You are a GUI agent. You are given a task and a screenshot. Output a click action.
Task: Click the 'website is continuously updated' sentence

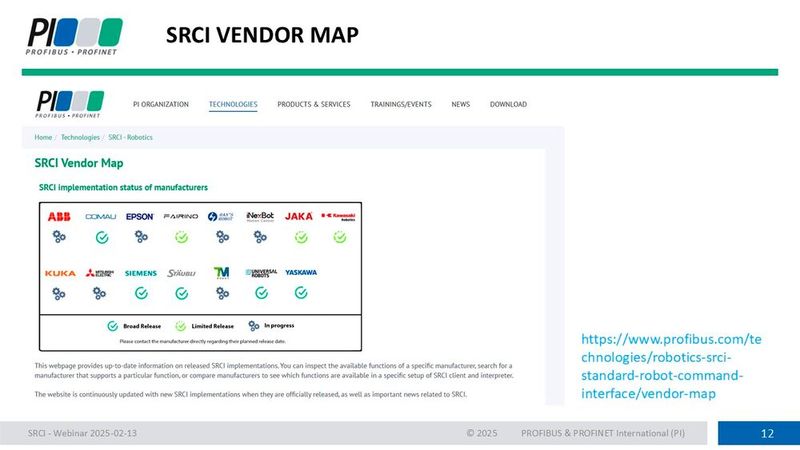point(251,394)
